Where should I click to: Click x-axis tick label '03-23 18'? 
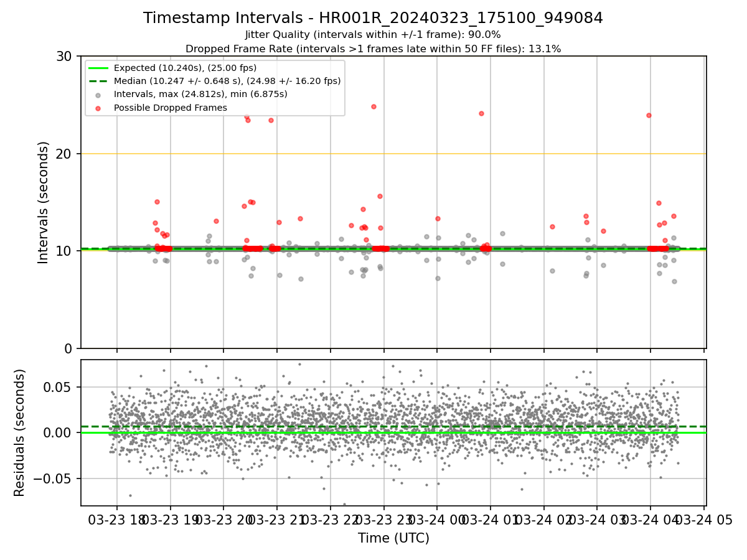(117, 520)
